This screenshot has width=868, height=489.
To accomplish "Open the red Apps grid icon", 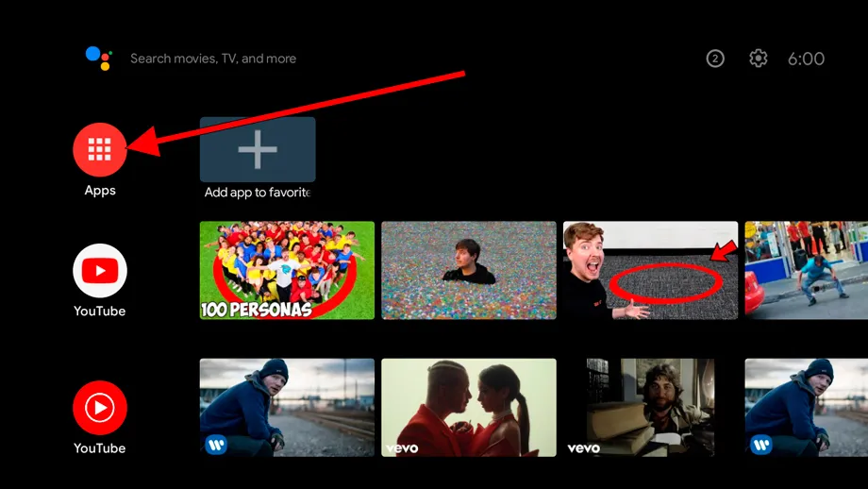I will coord(100,149).
